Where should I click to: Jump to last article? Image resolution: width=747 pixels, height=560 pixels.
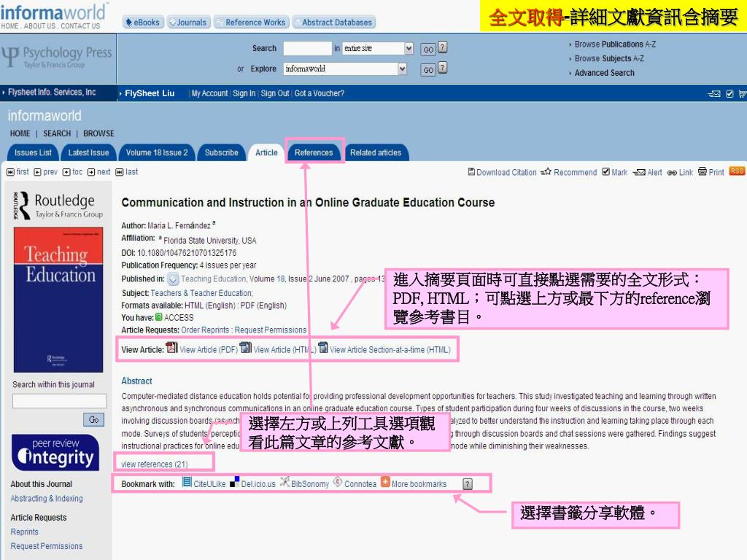[x=127, y=172]
